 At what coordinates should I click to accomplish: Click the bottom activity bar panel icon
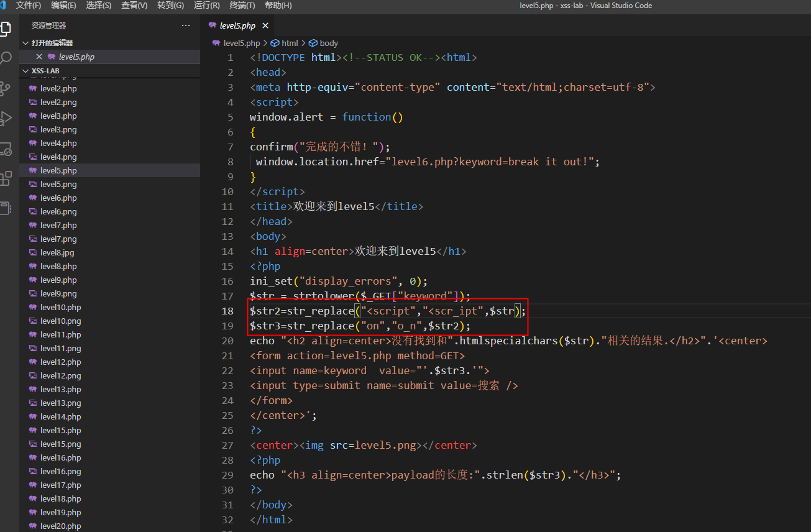point(5,208)
